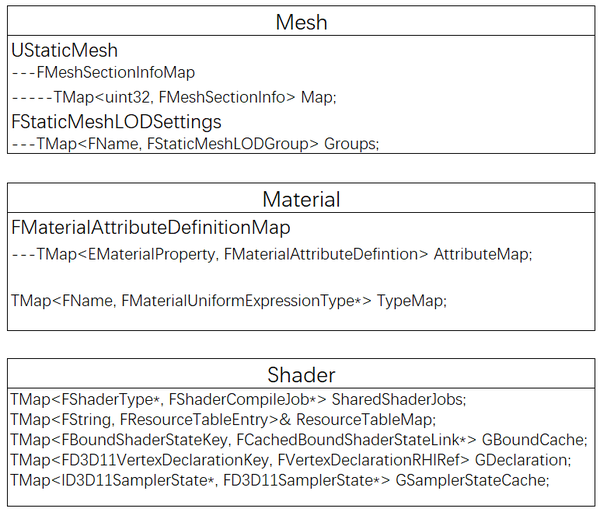Click the Material box title
This screenshot has width=600, height=512.
pos(301,199)
